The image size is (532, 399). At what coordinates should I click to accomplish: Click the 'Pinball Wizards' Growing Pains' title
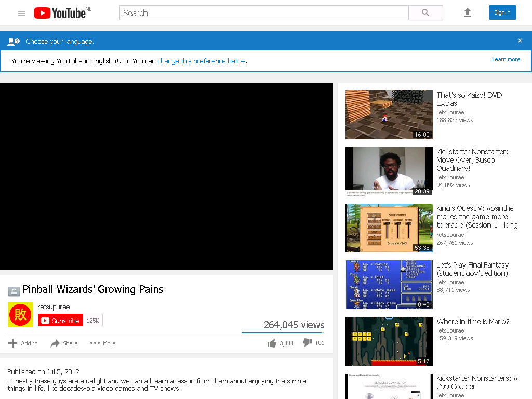point(93,289)
